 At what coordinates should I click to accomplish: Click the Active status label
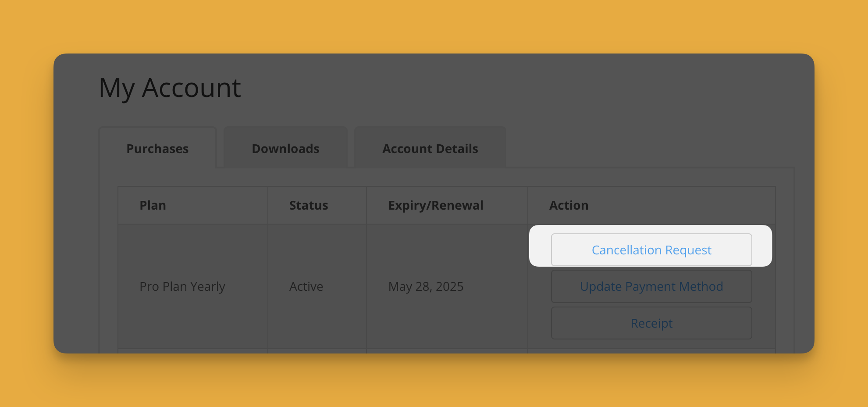(x=306, y=286)
